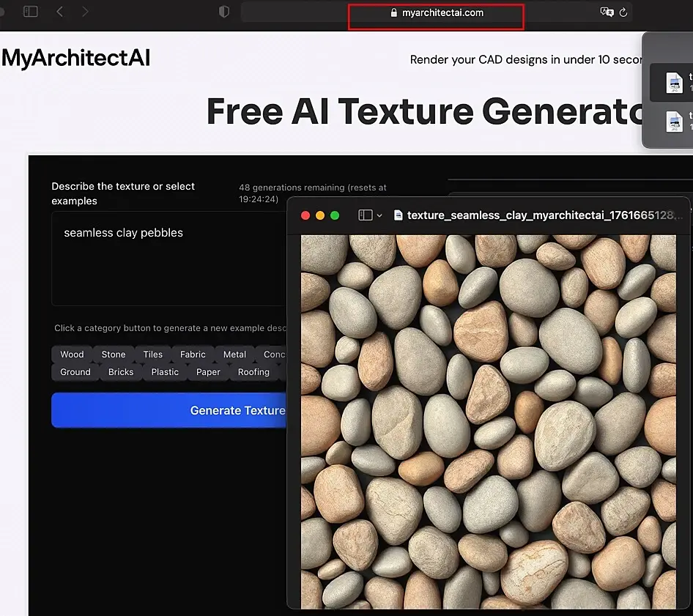Click the translate page icon
The image size is (693, 616).
[x=607, y=12]
